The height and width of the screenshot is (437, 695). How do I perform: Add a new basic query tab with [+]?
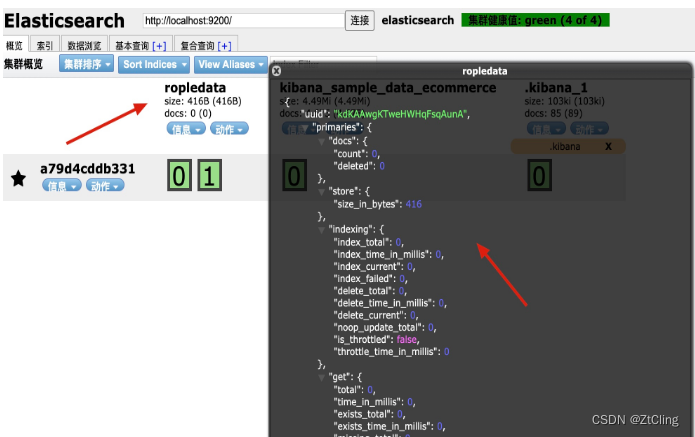[159, 46]
